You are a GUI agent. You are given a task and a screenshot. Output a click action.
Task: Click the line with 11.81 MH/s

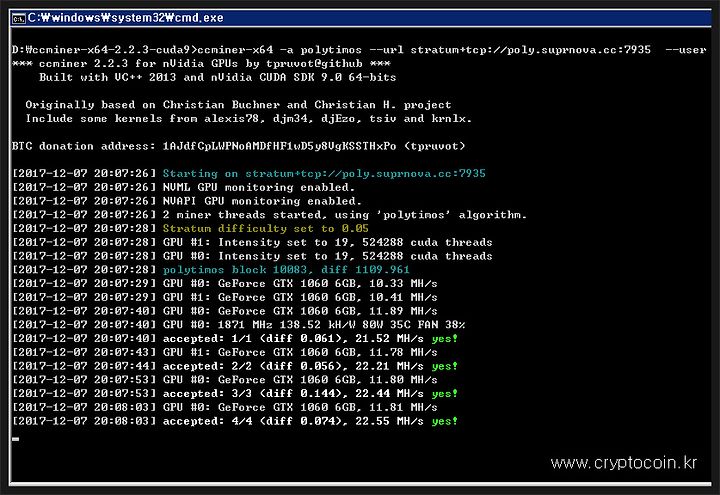[225, 408]
